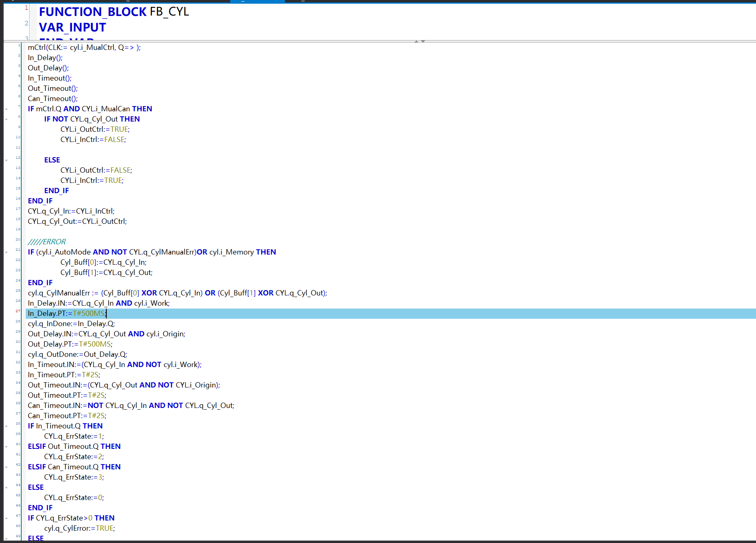Click the /////ERROR comment line
This screenshot has height=543, width=756.
47,242
